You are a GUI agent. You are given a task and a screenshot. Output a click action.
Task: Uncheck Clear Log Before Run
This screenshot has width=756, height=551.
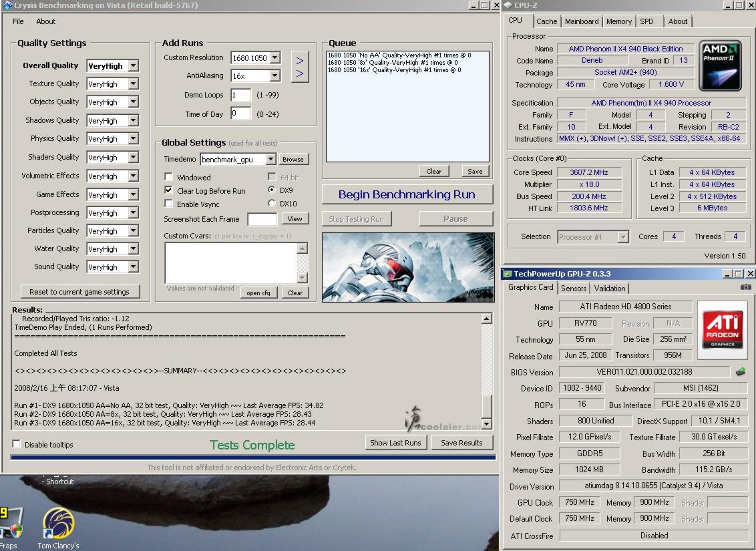(168, 190)
